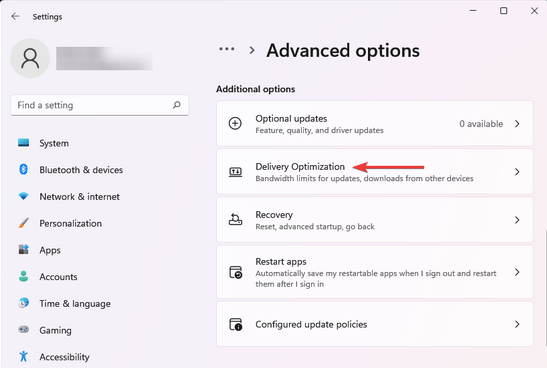The image size is (547, 368).
Task: Open Delivery Optimization settings
Action: click(375, 172)
